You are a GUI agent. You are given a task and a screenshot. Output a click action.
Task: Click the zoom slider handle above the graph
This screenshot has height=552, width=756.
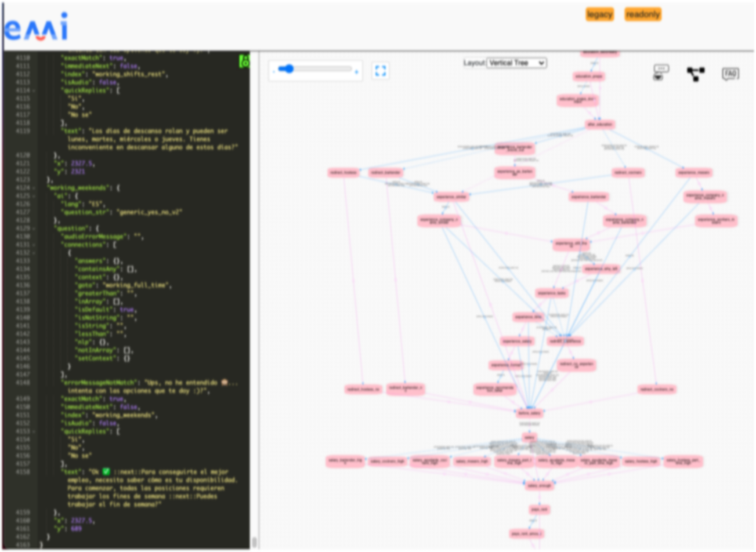[288, 68]
